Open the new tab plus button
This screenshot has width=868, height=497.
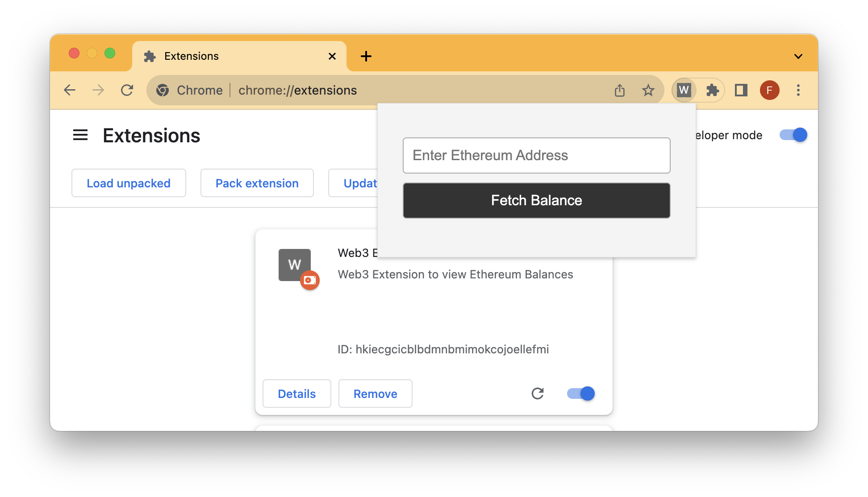click(x=366, y=56)
